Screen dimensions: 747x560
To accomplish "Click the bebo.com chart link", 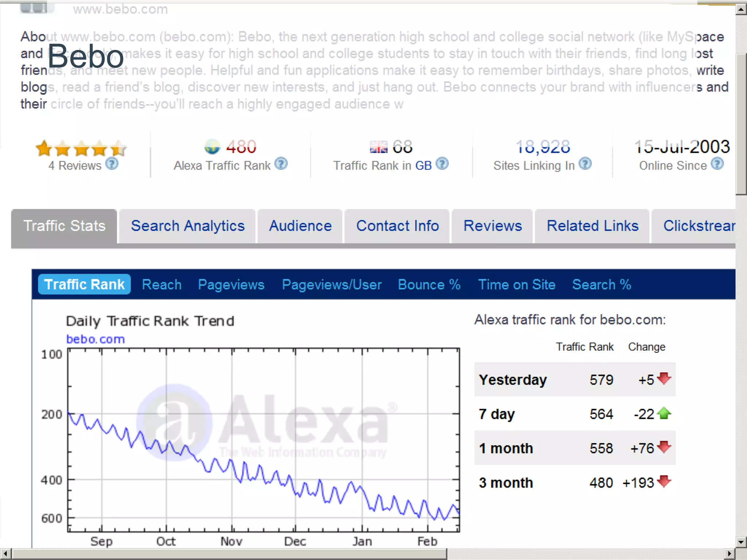I will (x=95, y=339).
